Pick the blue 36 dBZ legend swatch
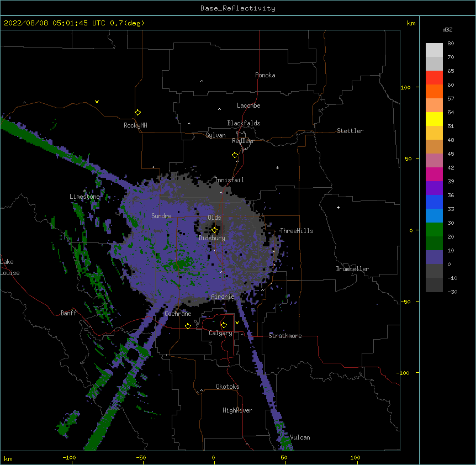 coord(434,202)
